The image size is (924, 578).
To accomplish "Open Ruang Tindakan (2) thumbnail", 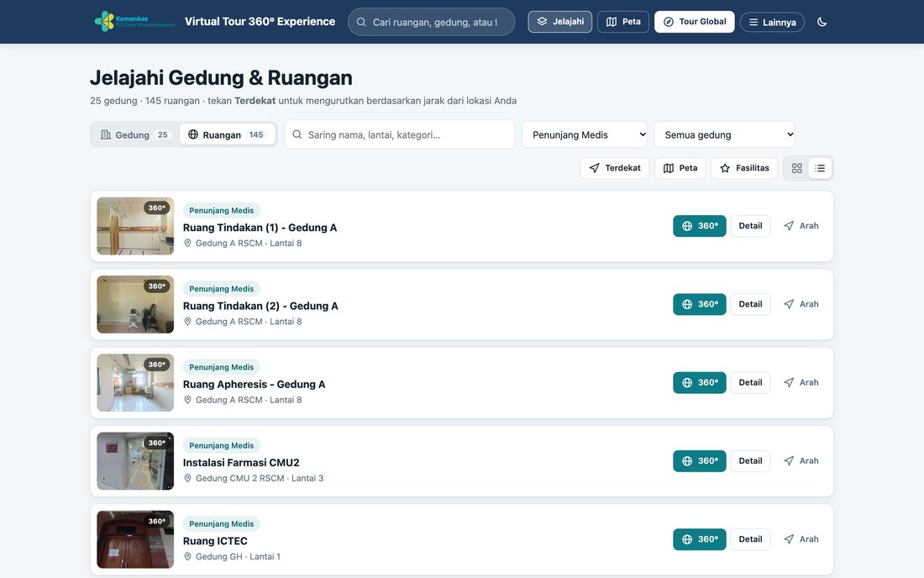I will [x=135, y=304].
